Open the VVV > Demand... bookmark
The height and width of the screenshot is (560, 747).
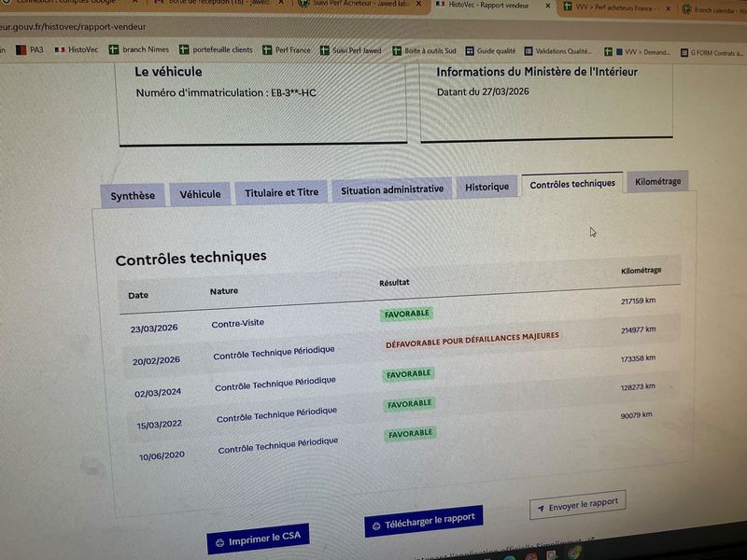638,52
